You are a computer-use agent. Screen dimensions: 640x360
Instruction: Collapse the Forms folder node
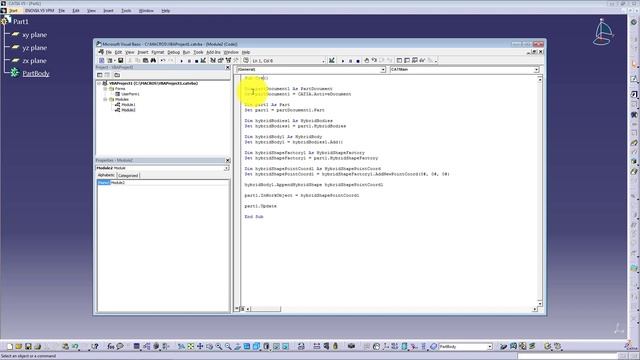point(105,89)
